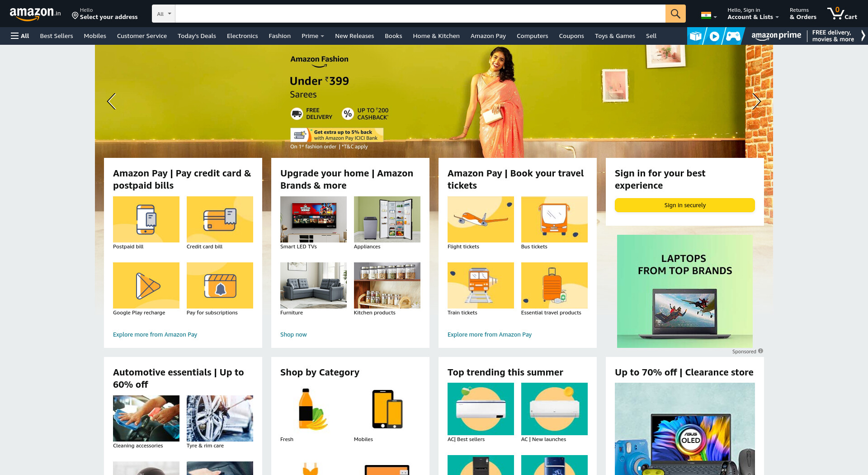Open the All hamburger menu
This screenshot has width=868, height=475.
(x=20, y=36)
